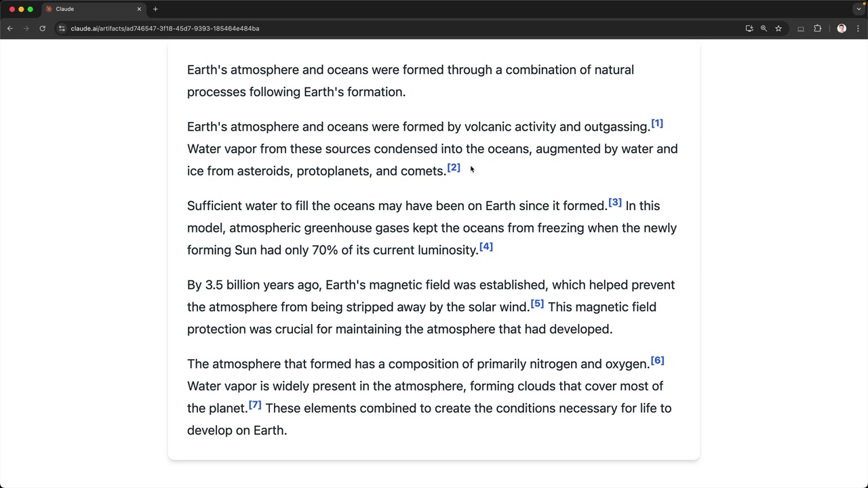Follow citation [3] reference link
Screen dimensions: 868x488
pyautogui.click(x=615, y=203)
